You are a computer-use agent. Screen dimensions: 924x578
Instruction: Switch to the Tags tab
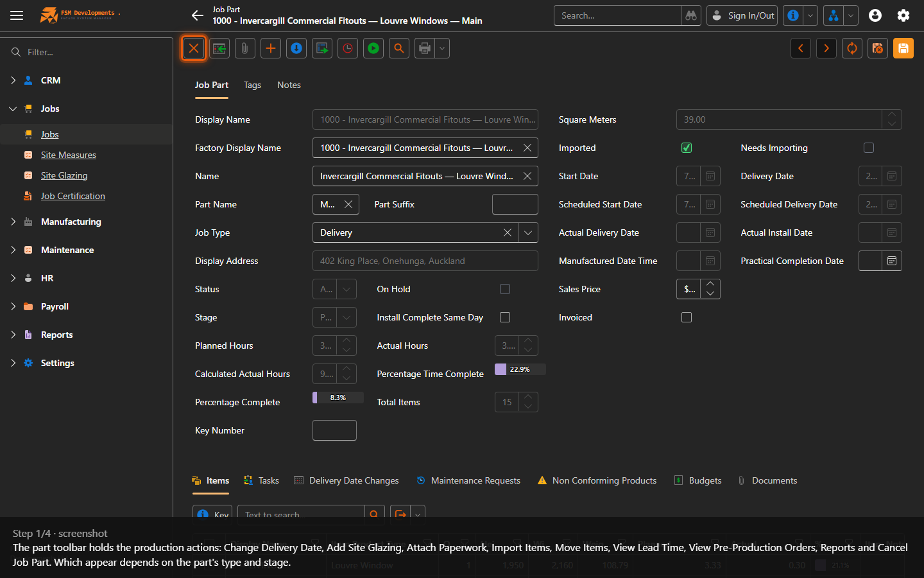click(252, 85)
